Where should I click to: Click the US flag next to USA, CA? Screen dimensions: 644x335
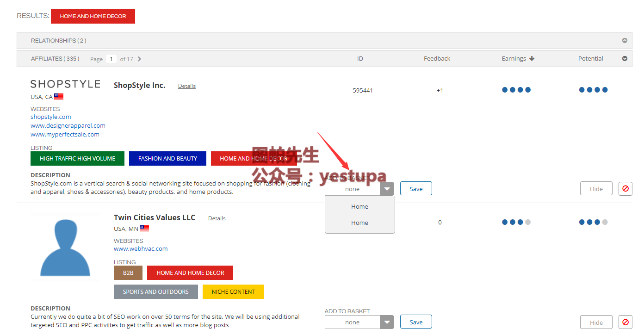[x=59, y=97]
